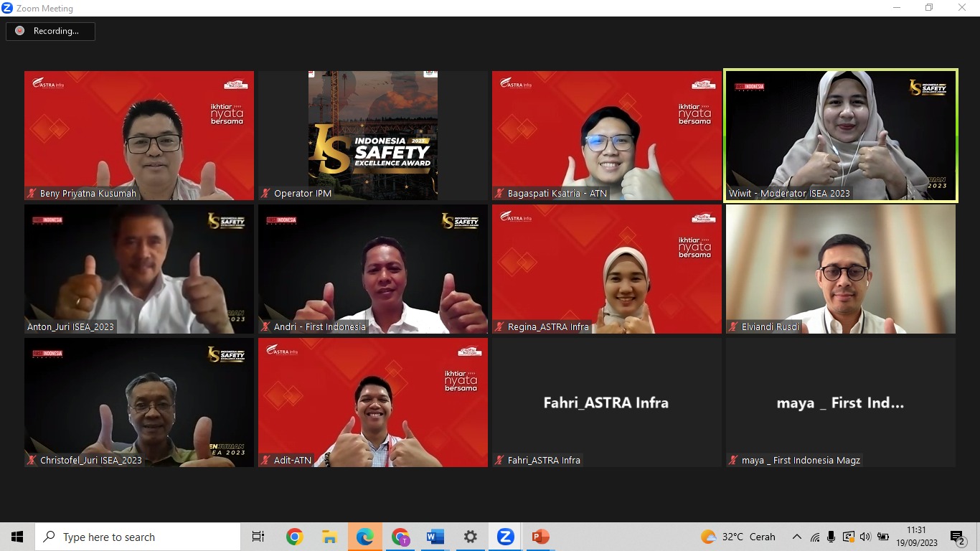Select the Operator IPM video tile
The width and height of the screenshot is (980, 551).
[373, 135]
